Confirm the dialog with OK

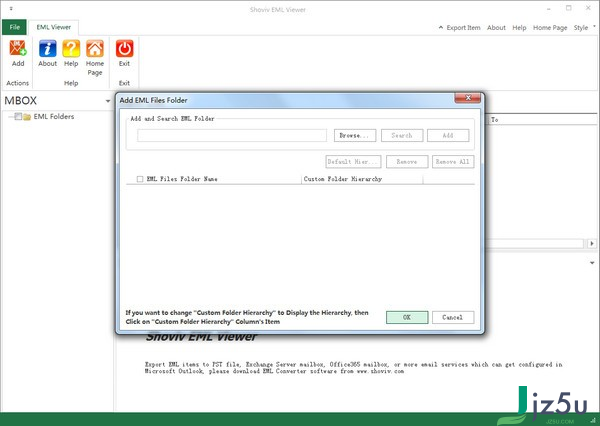(407, 317)
